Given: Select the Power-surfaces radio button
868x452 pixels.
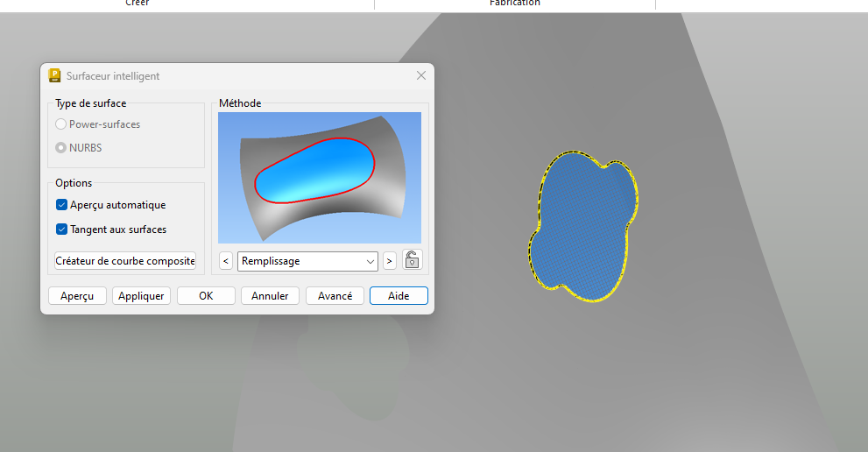Looking at the screenshot, I should pos(61,124).
